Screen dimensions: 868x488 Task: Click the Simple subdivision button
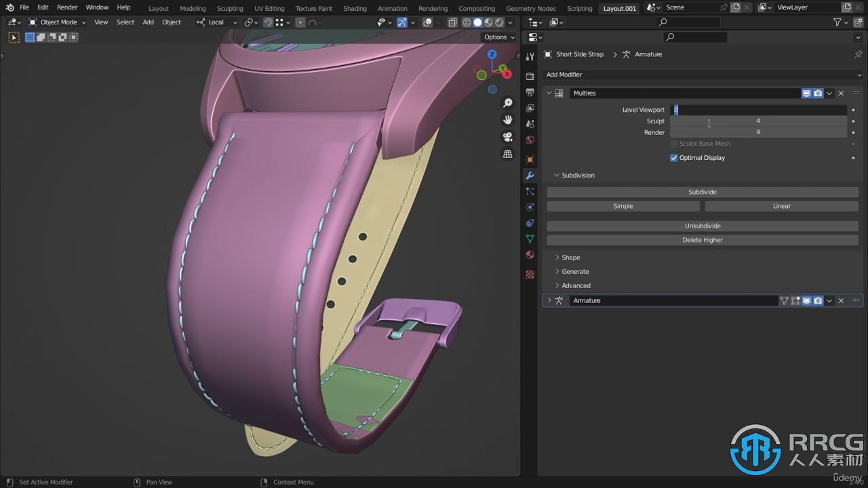(623, 206)
